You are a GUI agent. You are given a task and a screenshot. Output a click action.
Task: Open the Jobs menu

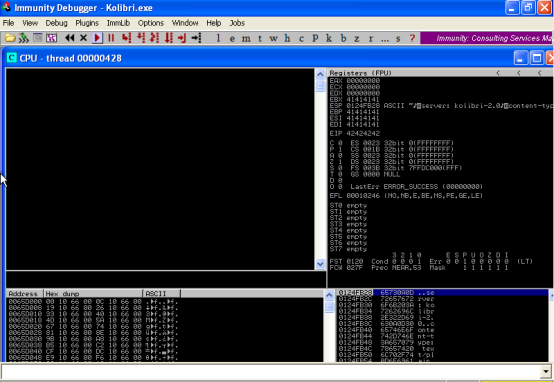click(x=237, y=23)
